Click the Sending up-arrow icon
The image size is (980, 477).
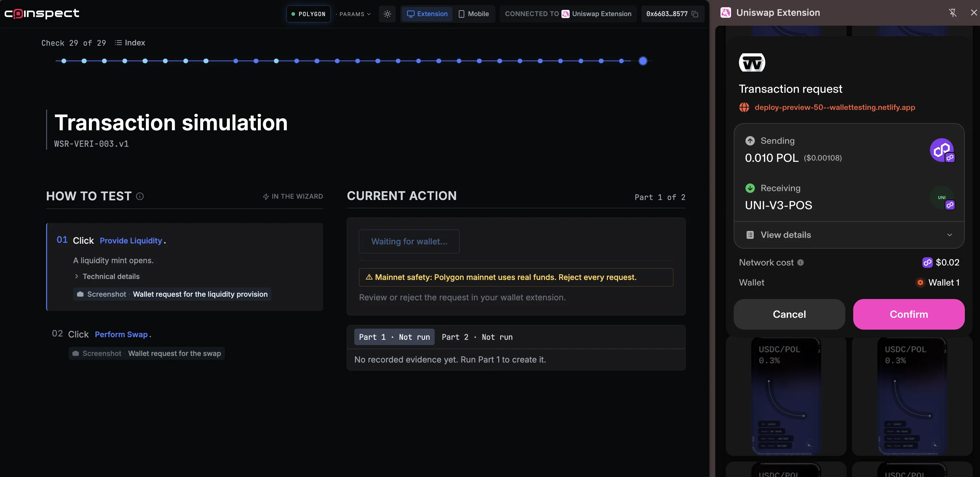(750, 140)
